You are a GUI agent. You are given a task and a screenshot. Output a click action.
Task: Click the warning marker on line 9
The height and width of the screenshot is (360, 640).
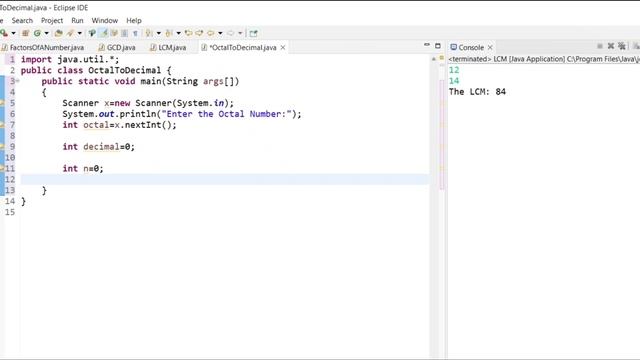click(2, 147)
